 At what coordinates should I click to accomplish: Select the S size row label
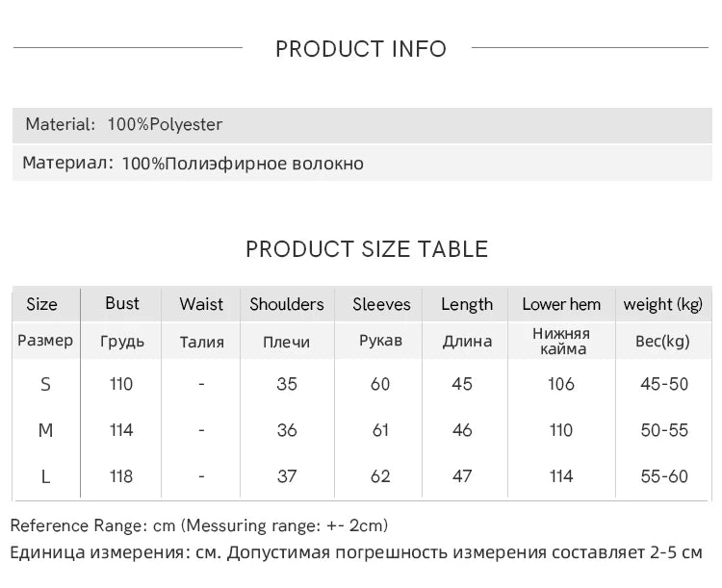click(45, 384)
